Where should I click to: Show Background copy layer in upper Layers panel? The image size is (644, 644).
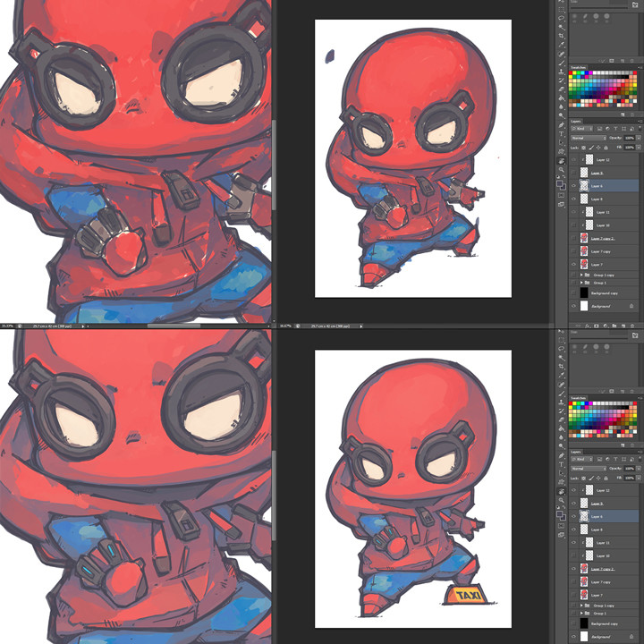coord(573,292)
